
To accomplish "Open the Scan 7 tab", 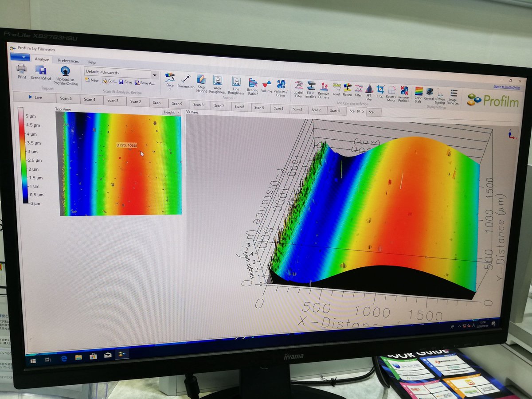I will [x=219, y=106].
